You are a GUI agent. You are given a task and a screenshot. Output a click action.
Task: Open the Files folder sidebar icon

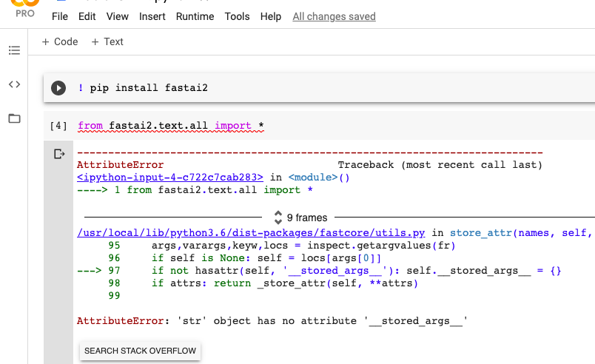tap(14, 118)
